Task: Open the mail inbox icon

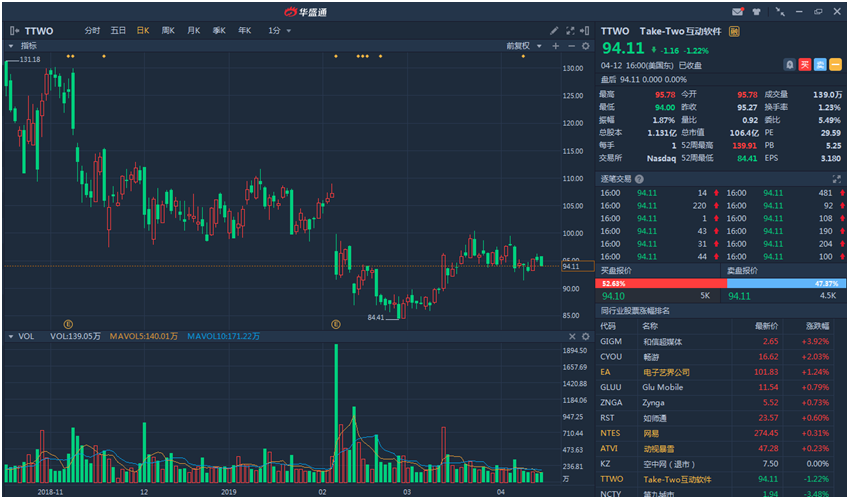Action: 738,11
